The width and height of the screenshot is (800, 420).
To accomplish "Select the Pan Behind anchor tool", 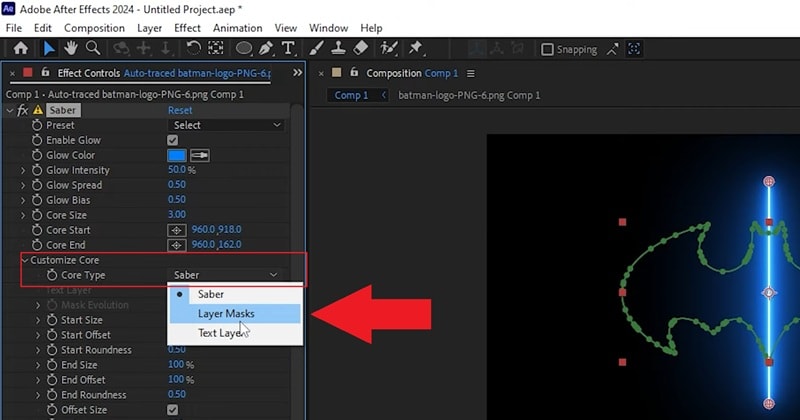I will point(216,48).
